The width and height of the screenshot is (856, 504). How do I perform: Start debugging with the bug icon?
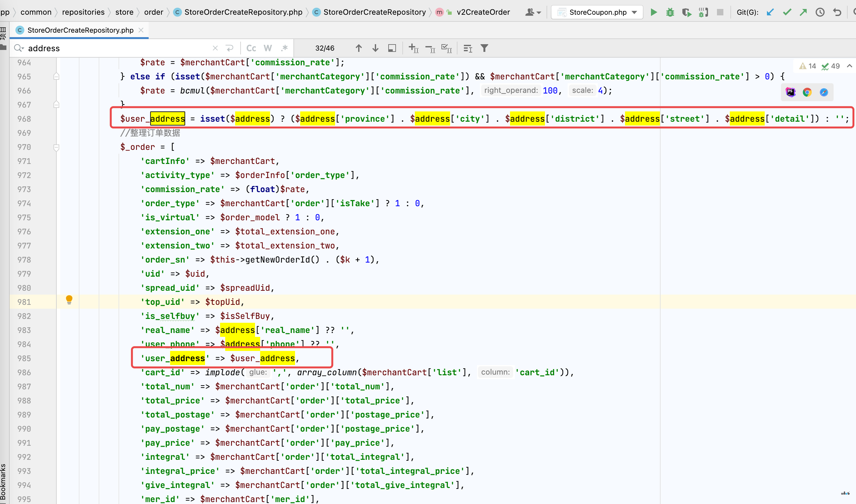pyautogui.click(x=670, y=12)
